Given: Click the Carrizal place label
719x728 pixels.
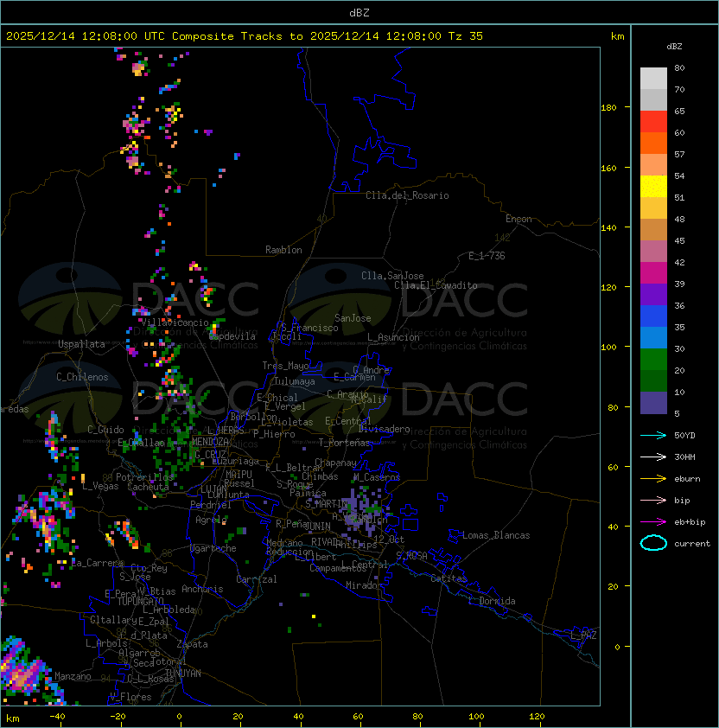Looking at the screenshot, I should [x=257, y=579].
